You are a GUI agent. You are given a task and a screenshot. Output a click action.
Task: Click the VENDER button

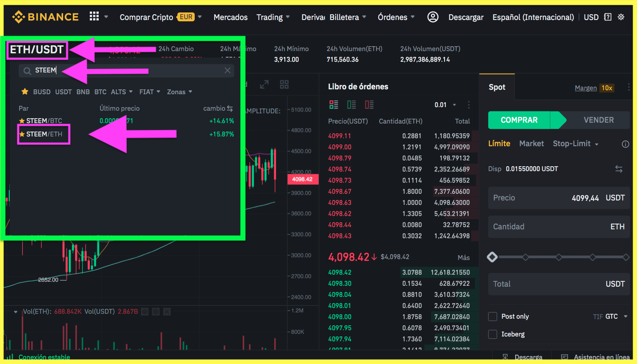[x=598, y=120]
